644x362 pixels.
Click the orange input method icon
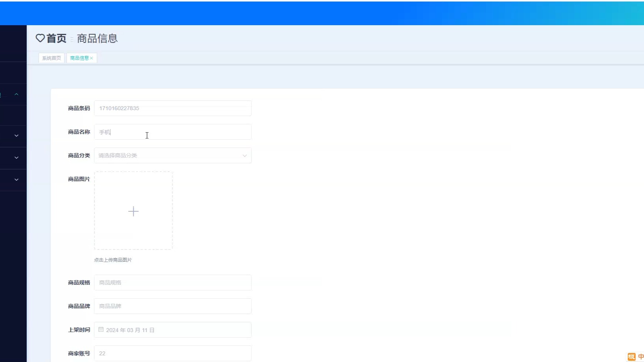pyautogui.click(x=631, y=357)
